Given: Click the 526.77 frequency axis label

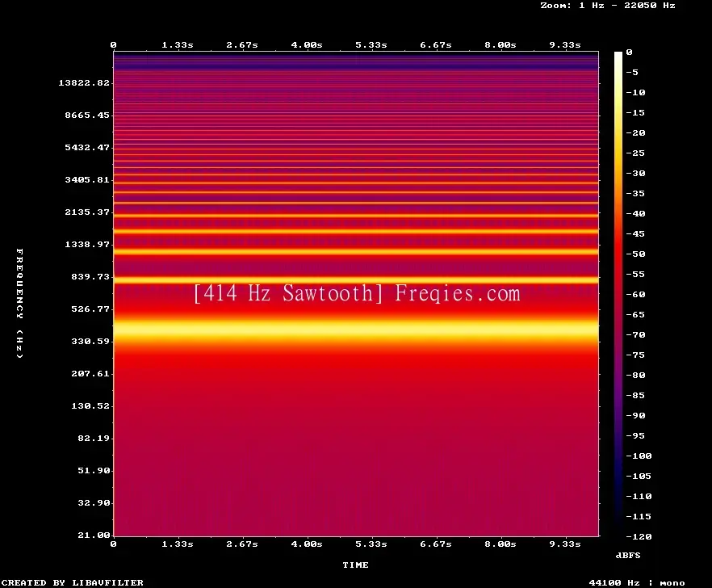Looking at the screenshot, I should coord(90,309).
